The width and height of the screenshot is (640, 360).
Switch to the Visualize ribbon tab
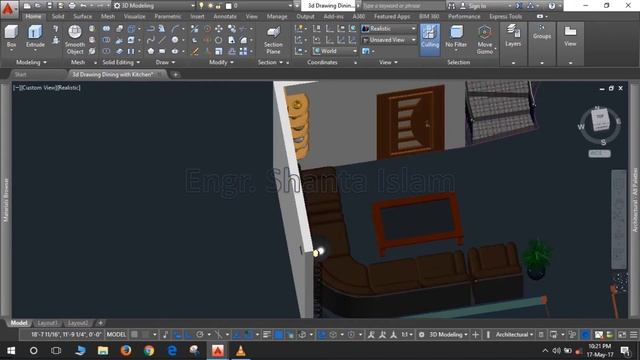pyautogui.click(x=135, y=16)
